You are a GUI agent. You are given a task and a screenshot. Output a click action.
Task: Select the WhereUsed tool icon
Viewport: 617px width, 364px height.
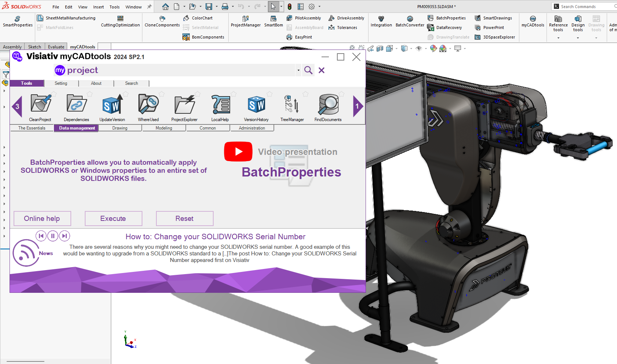(x=148, y=105)
